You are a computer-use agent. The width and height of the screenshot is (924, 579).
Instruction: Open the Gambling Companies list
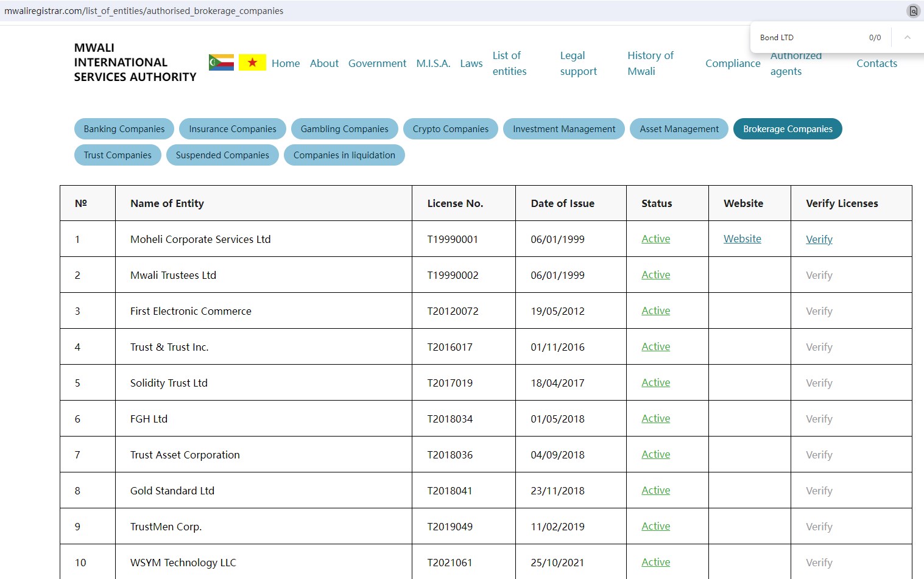pos(344,129)
